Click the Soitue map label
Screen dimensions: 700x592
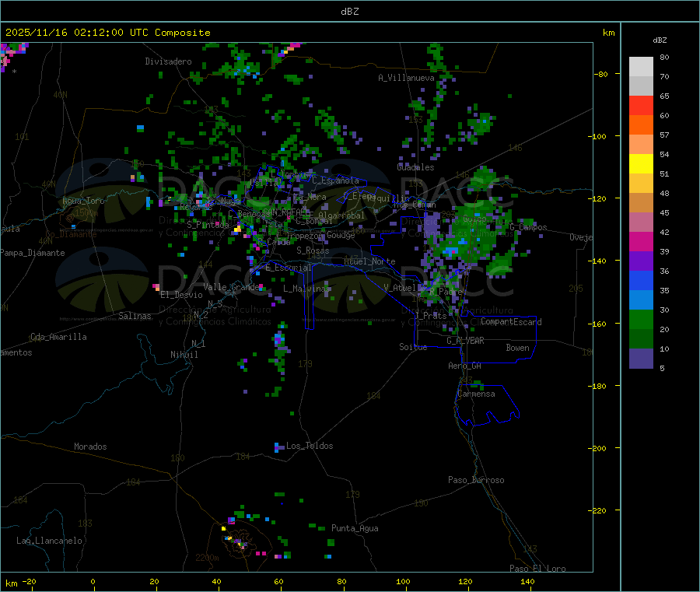413,347
